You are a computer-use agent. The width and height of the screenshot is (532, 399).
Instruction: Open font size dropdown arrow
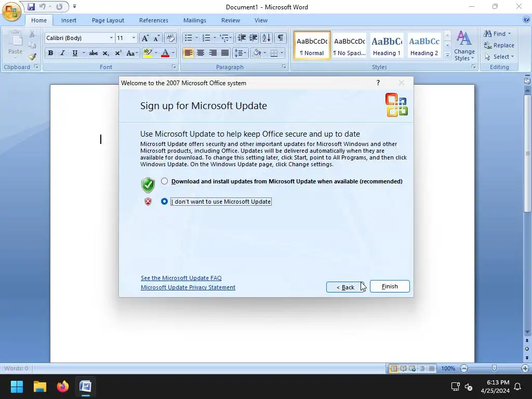coord(134,38)
